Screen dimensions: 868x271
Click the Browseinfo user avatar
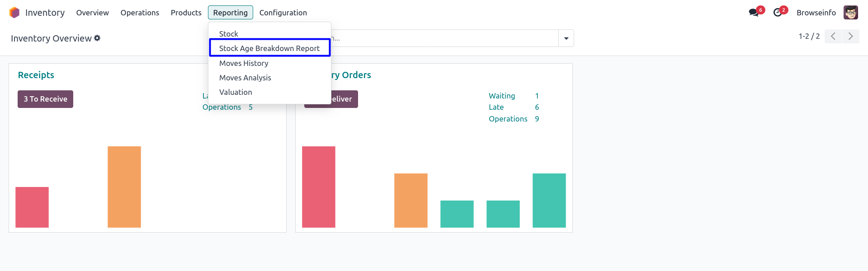tap(850, 13)
